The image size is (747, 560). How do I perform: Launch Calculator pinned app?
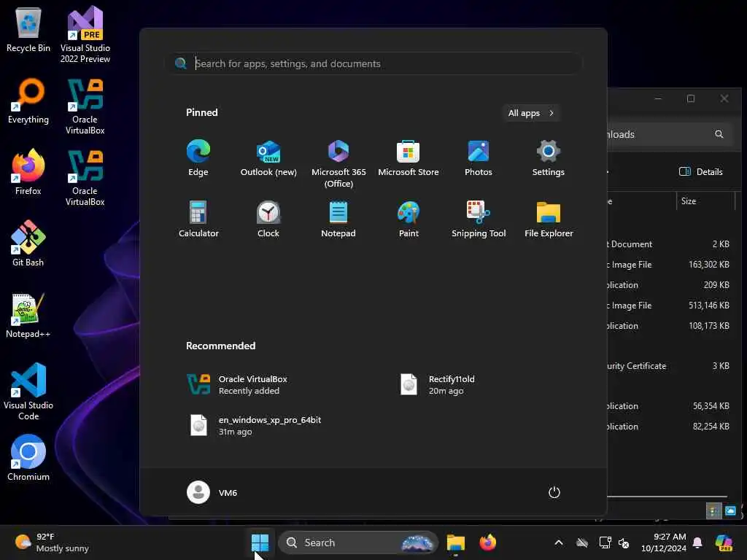(198, 219)
